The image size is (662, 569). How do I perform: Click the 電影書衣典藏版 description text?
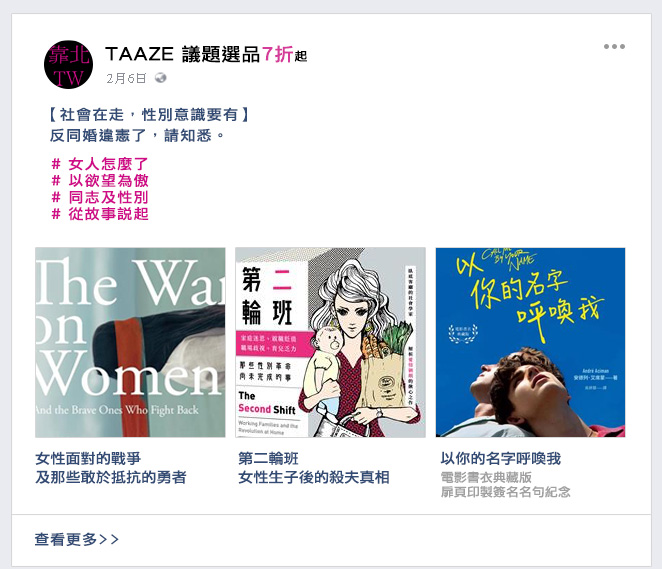[x=486, y=477]
